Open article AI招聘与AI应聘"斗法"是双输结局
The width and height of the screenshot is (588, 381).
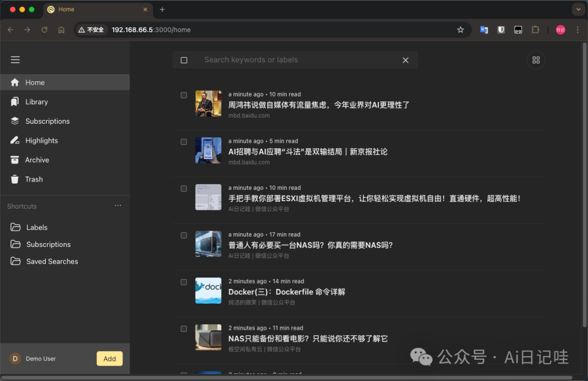pos(308,152)
